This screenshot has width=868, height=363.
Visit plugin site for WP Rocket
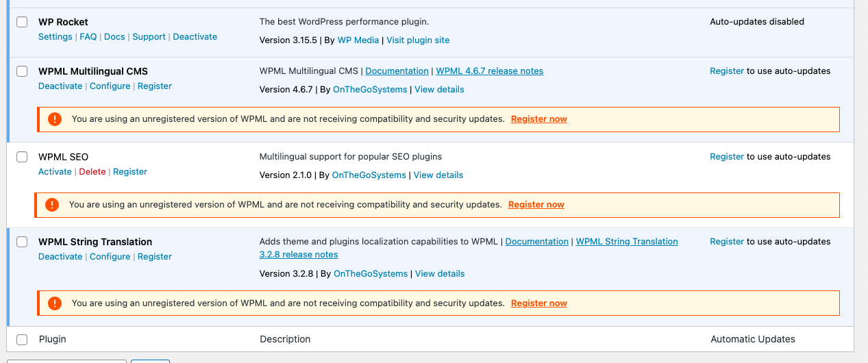pos(418,40)
